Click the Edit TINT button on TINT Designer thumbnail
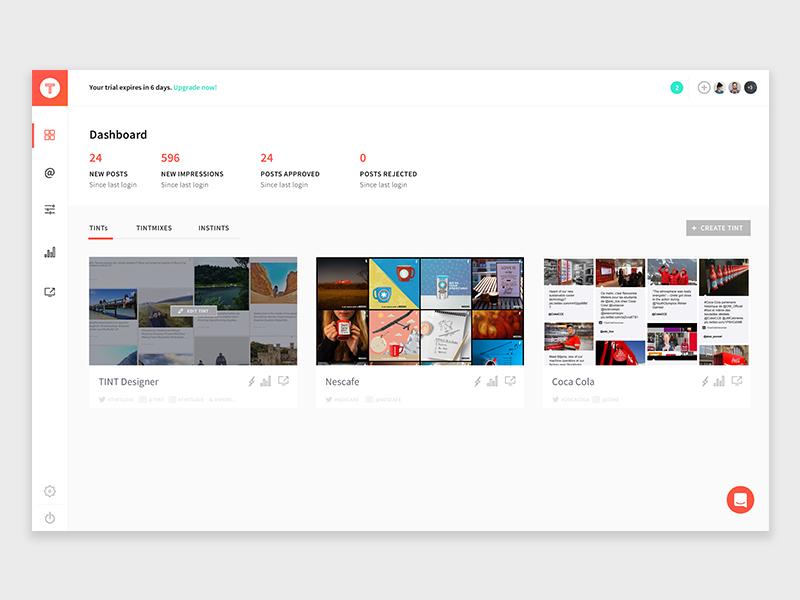Screen dimensions: 800x600 point(193,311)
